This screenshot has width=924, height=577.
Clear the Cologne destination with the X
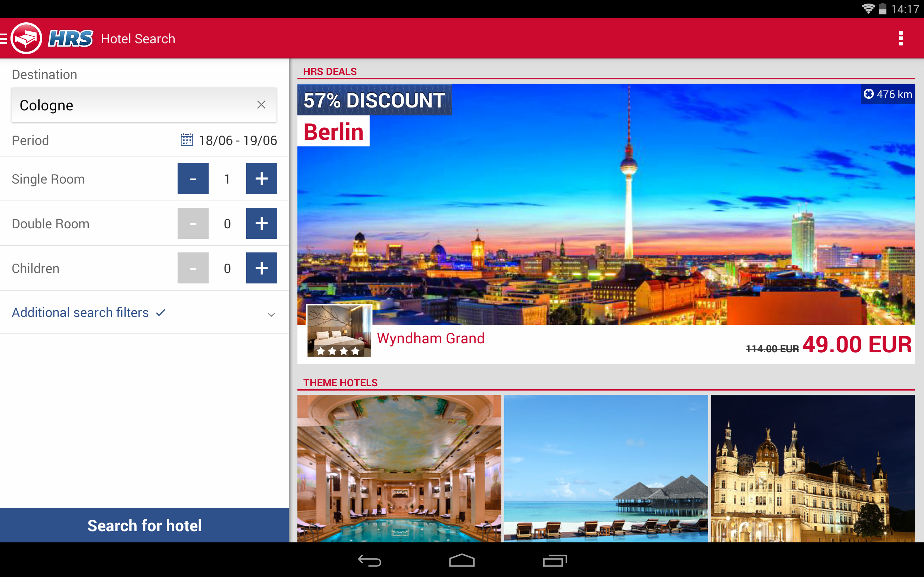(261, 105)
